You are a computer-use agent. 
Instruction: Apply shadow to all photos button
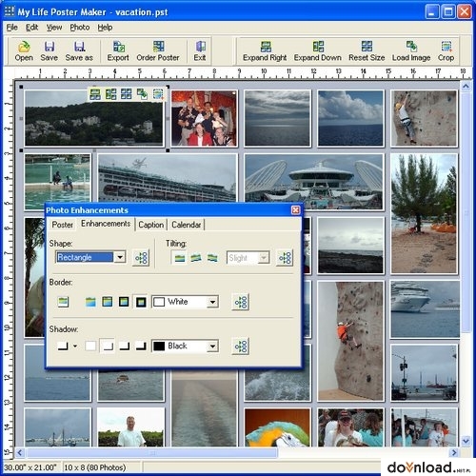point(241,346)
